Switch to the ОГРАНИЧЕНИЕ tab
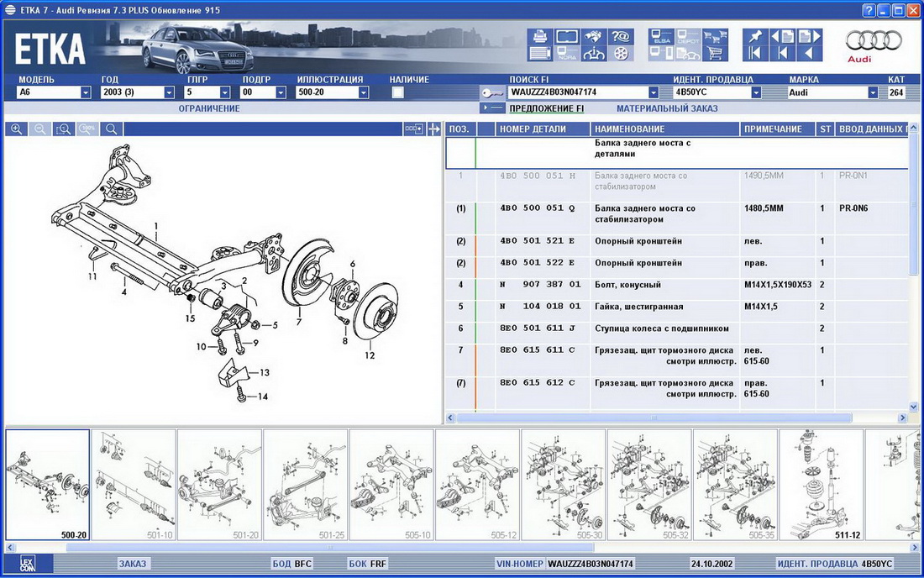 pos(209,108)
